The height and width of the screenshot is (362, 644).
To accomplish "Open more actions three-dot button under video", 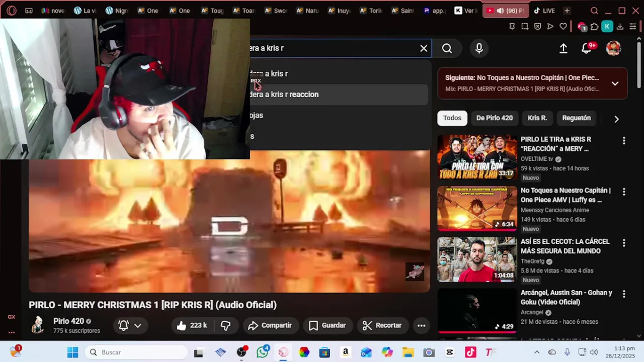I will [422, 325].
